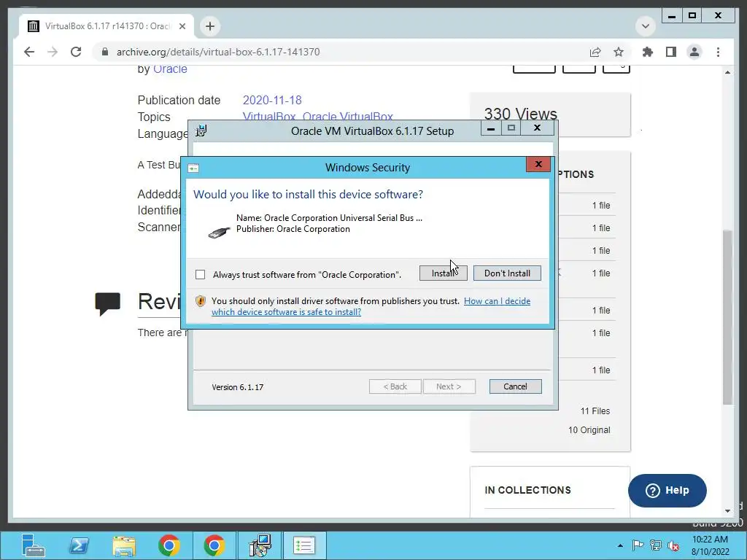This screenshot has height=560, width=747.
Task: Share this page icon in Chrome
Action: click(x=595, y=52)
